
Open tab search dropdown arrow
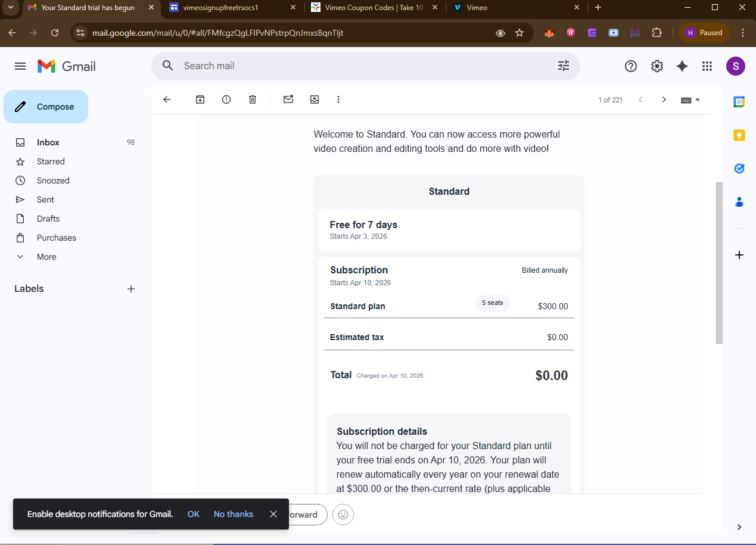coord(10,8)
